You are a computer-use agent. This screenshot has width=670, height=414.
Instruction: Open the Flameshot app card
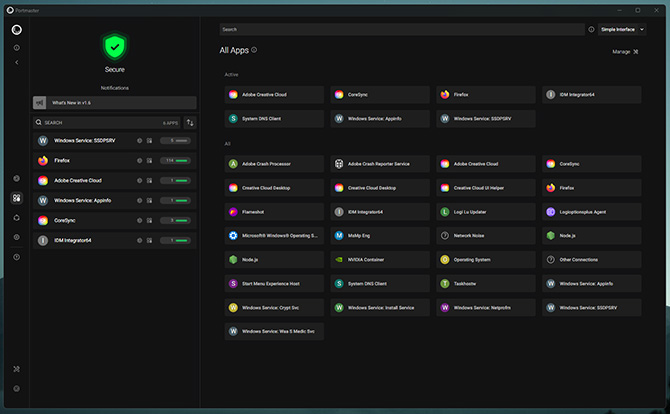click(x=274, y=212)
